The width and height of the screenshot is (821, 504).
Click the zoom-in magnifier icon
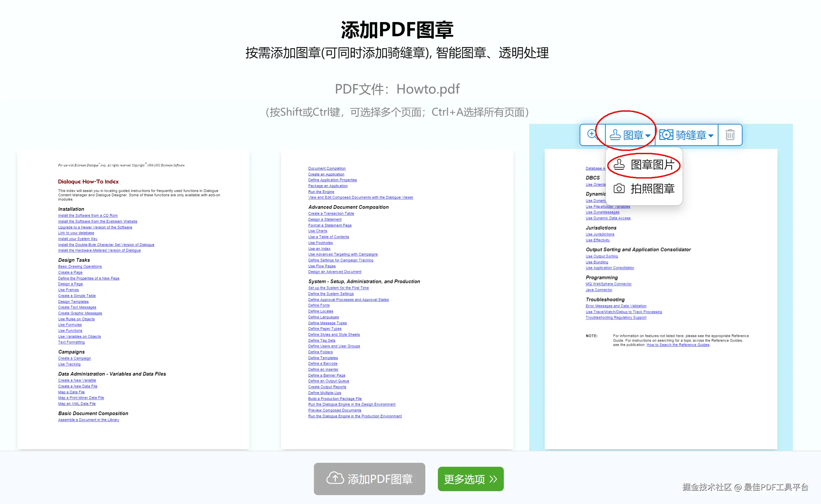592,134
